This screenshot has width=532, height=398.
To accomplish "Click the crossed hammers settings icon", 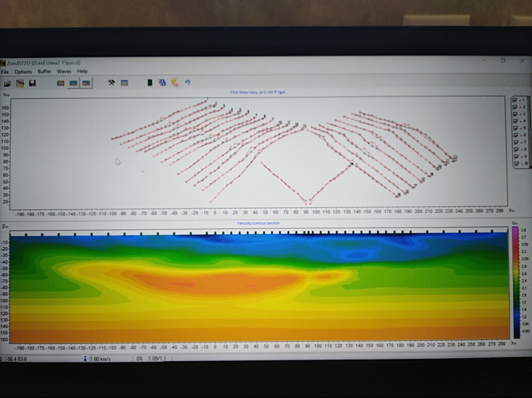I will point(111,83).
